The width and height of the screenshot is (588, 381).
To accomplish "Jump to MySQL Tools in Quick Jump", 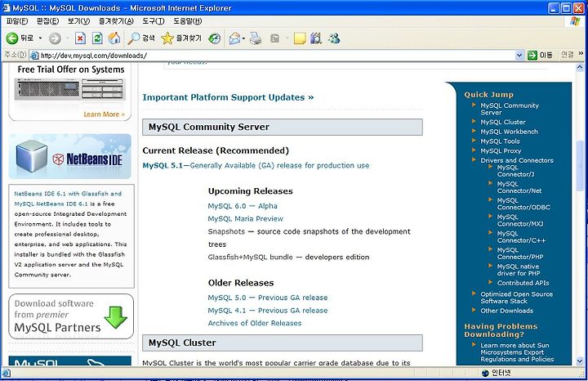I will tap(500, 141).
